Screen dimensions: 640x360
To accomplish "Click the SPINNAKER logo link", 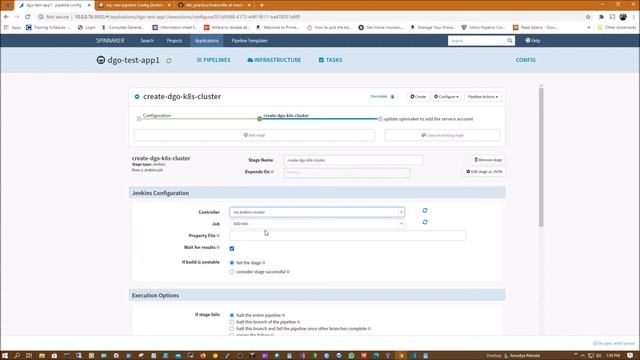I will [110, 40].
